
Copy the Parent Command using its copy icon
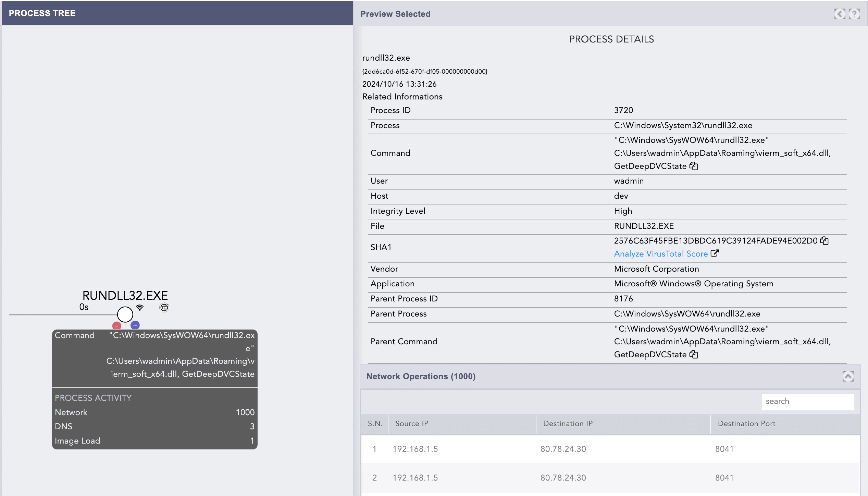pos(694,354)
